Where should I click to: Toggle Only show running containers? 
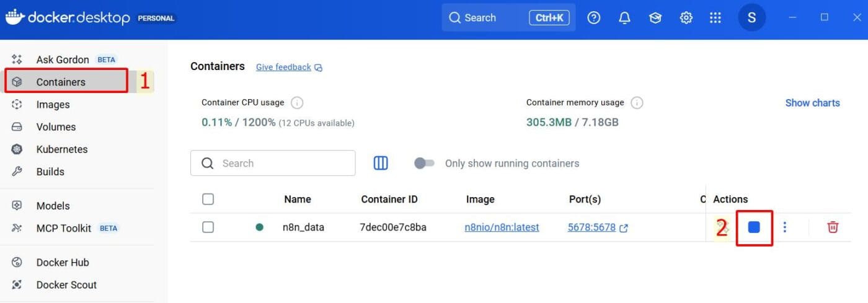tap(425, 163)
